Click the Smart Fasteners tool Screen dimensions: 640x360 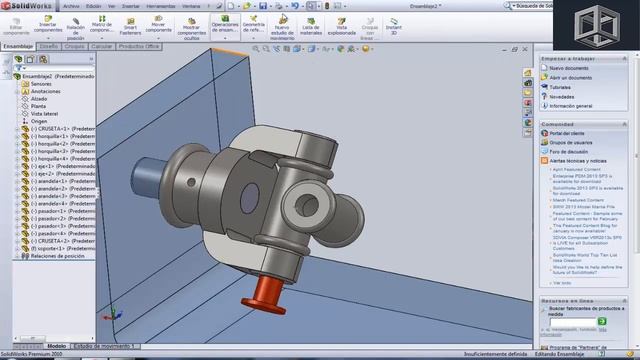tap(131, 27)
